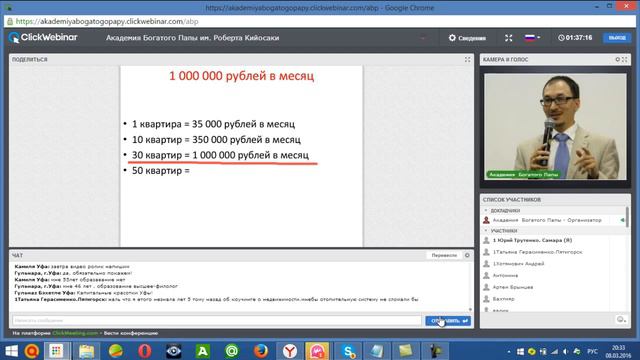The height and width of the screenshot is (360, 640).
Task: Open the green A app on taskbar
Action: coord(202,351)
